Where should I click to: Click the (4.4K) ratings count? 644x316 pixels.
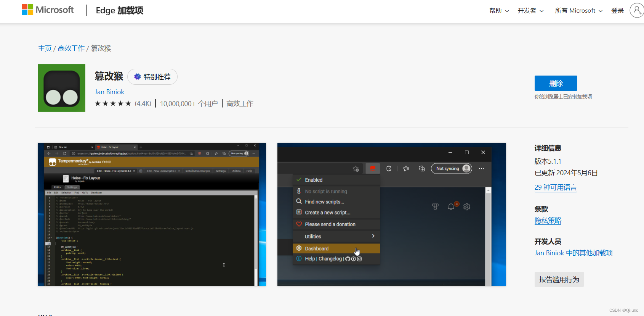[x=143, y=103]
